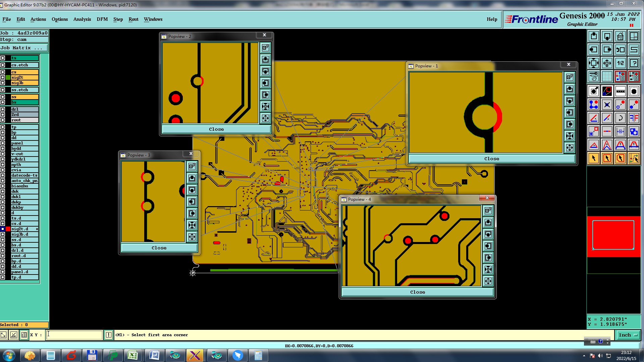This screenshot has height=362, width=644.
Task: Toggle the drl layer checkbox
Action: click(3, 109)
